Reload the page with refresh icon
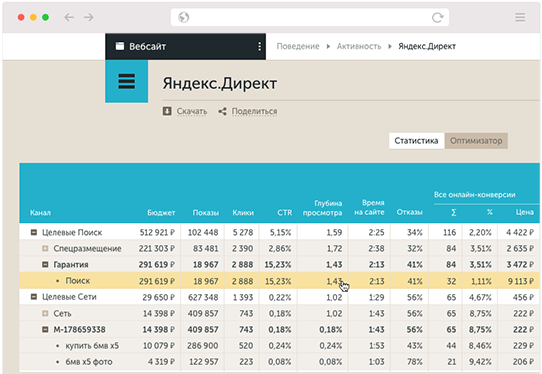 pyautogui.click(x=437, y=17)
